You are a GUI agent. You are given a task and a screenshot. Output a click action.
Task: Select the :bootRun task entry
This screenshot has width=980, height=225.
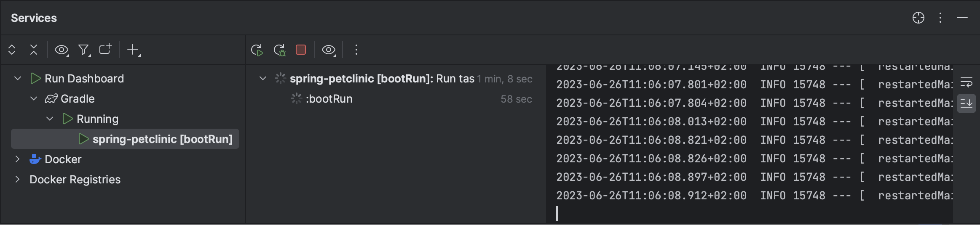tap(329, 99)
